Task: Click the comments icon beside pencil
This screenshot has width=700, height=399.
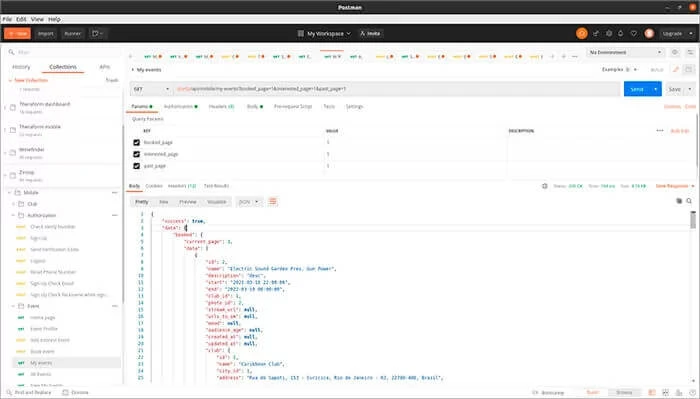Action: coord(688,70)
